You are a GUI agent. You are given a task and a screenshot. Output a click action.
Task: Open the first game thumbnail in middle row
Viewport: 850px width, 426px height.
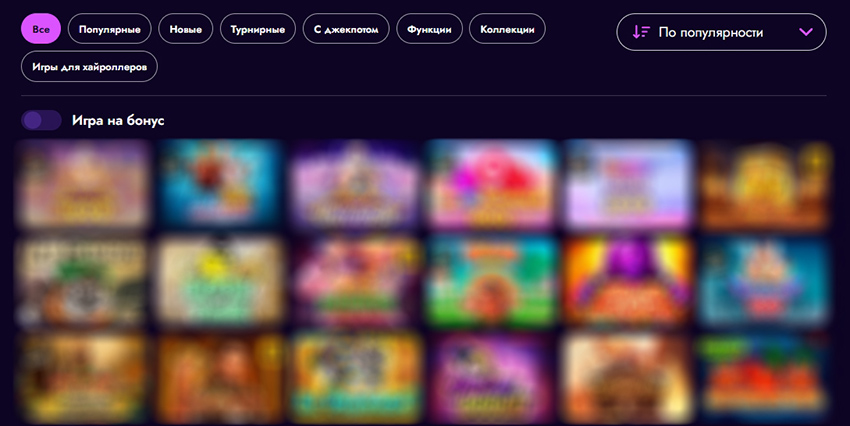point(83,281)
